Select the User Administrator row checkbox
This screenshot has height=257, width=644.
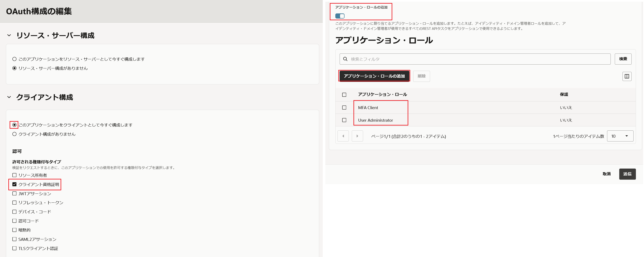[344, 120]
